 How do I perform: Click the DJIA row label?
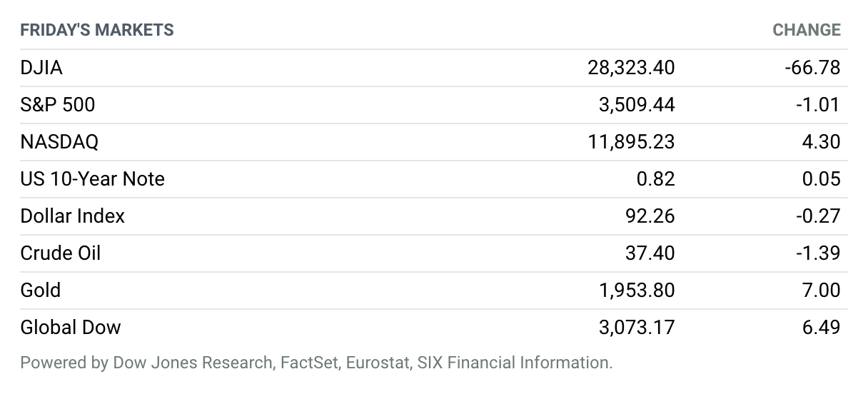pos(41,68)
